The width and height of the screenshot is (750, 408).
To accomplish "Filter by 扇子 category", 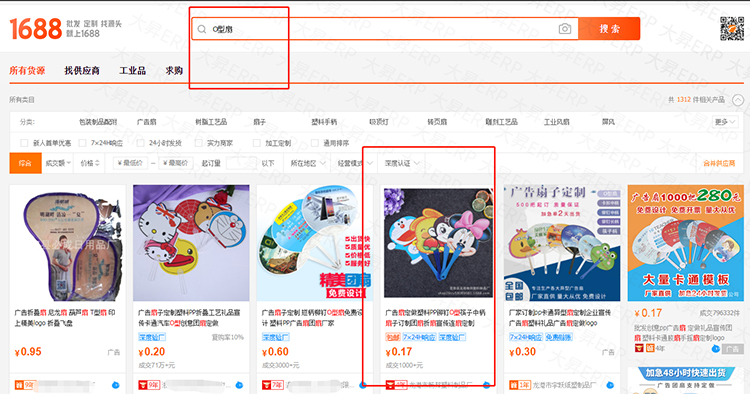I will coord(259,122).
